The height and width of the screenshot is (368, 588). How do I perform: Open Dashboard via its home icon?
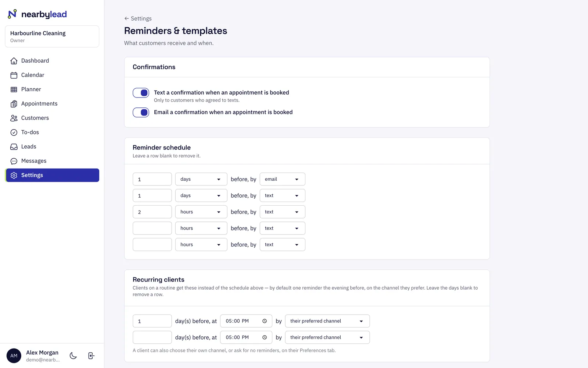click(14, 61)
